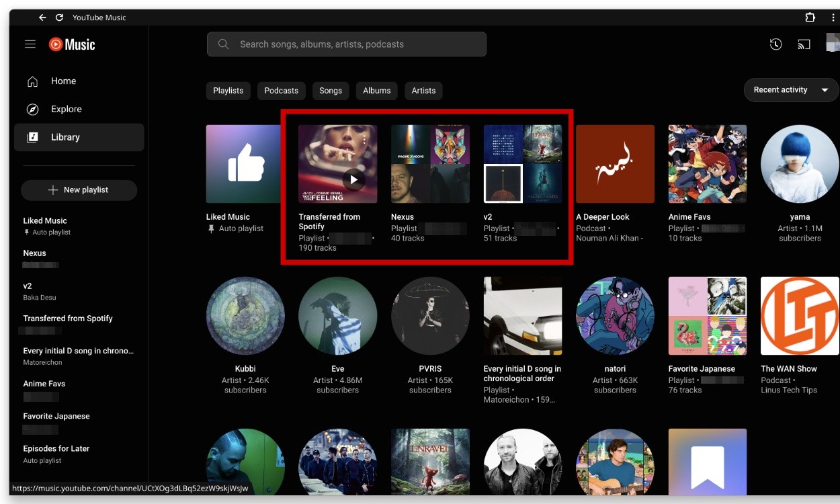This screenshot has width=840, height=504.
Task: Open the hamburger navigation menu
Action: pyautogui.click(x=30, y=44)
